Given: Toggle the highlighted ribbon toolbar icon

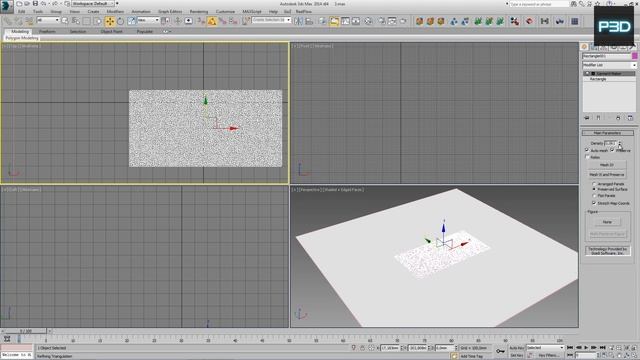Looking at the screenshot, I should tap(334, 21).
